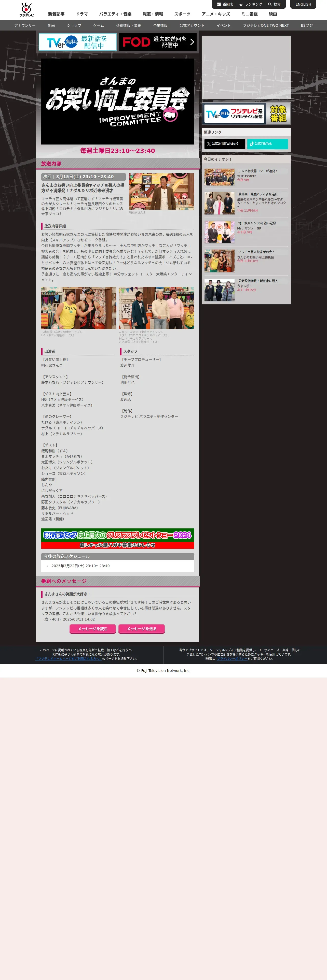Viewport: 327px width, 980px height.
Task: Go to 公式アカウント in sub navigation
Action: click(192, 25)
